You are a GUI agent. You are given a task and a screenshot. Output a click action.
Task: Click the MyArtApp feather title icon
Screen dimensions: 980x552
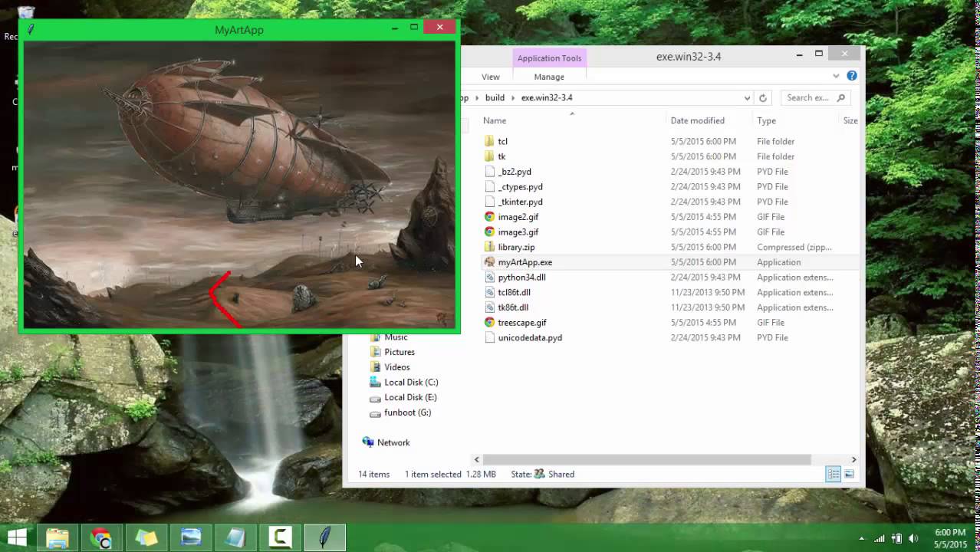point(31,29)
